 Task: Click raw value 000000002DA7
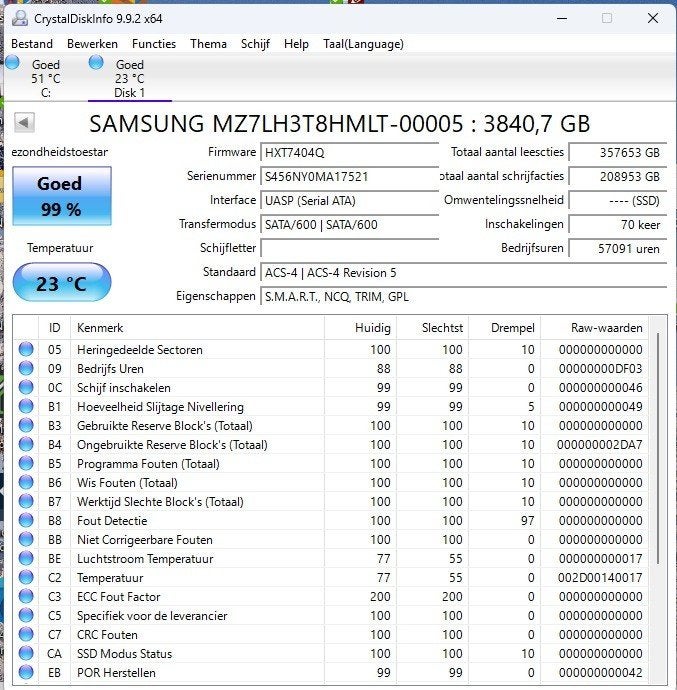tap(600, 445)
